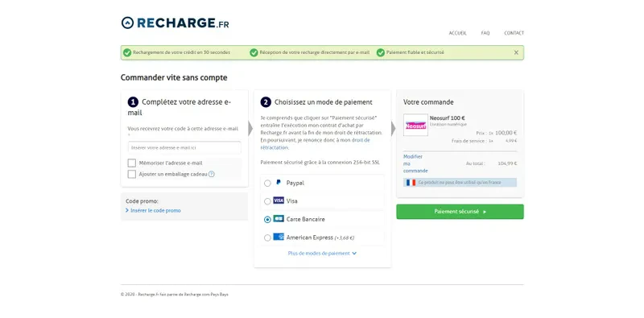Choose the American Express radio option
Screen dimensions: 644x318
(267, 237)
